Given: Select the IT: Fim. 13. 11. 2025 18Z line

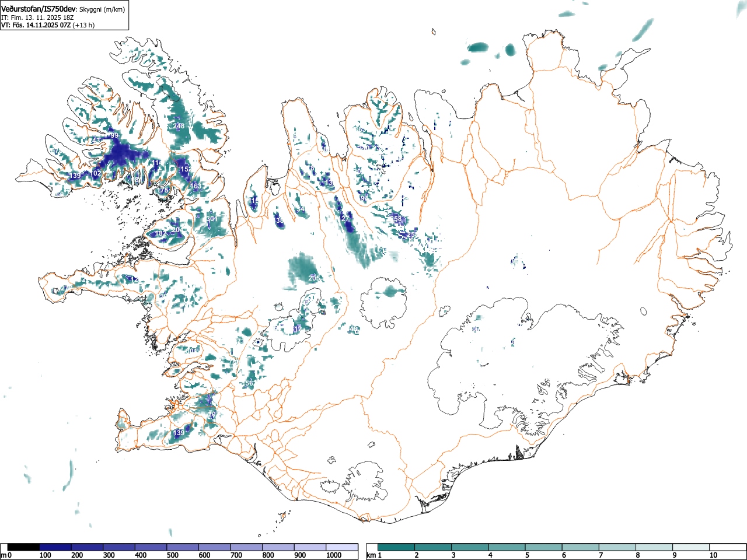Looking at the screenshot, I should coord(37,17).
